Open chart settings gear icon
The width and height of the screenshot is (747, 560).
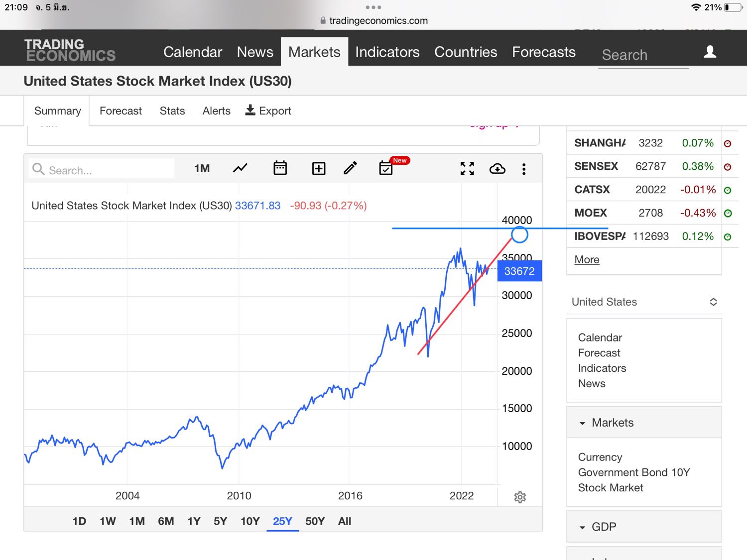click(520, 497)
